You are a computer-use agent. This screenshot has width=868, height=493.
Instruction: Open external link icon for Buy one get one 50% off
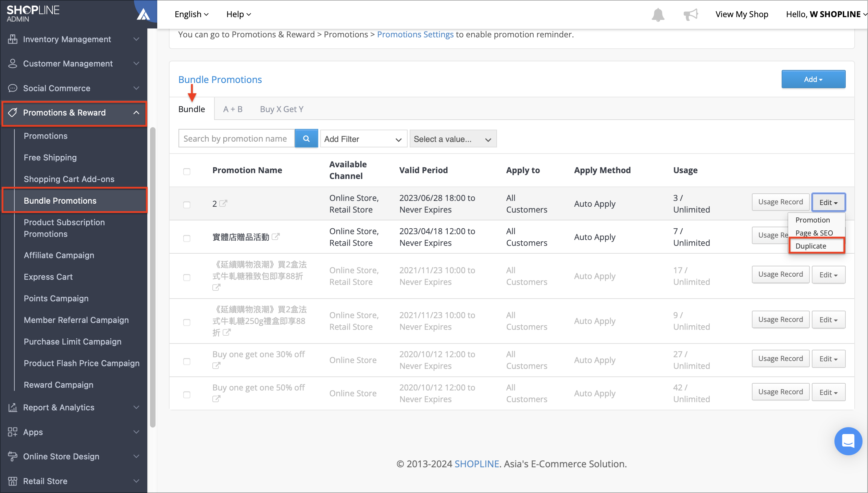pyautogui.click(x=216, y=399)
